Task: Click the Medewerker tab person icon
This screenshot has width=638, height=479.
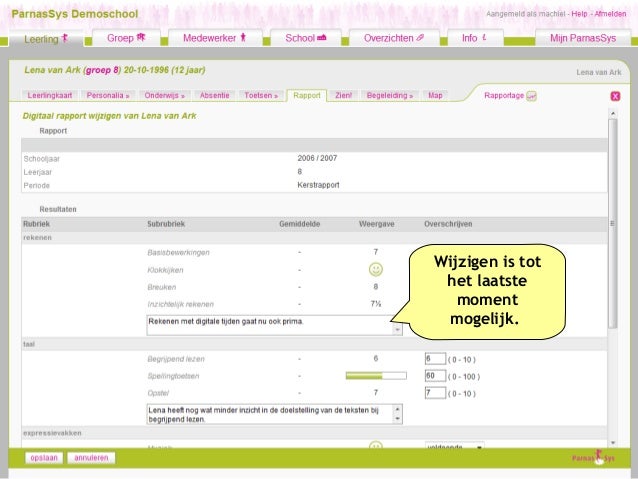Action: coord(243,37)
